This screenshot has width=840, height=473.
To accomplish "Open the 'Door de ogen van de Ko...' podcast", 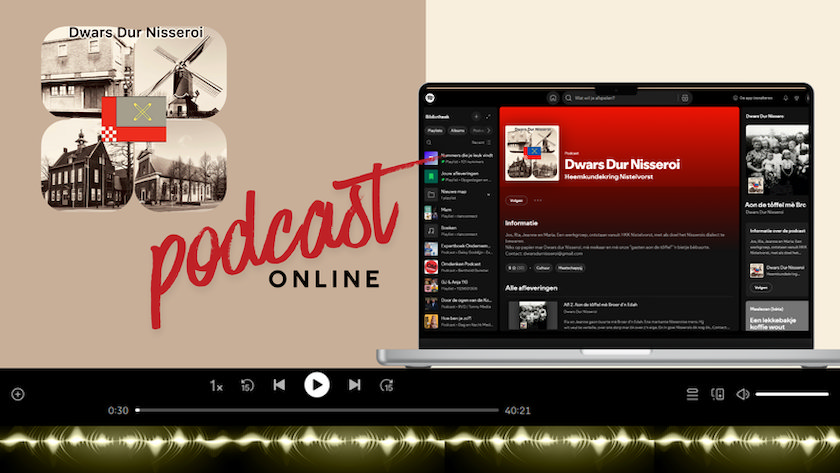I will [460, 303].
